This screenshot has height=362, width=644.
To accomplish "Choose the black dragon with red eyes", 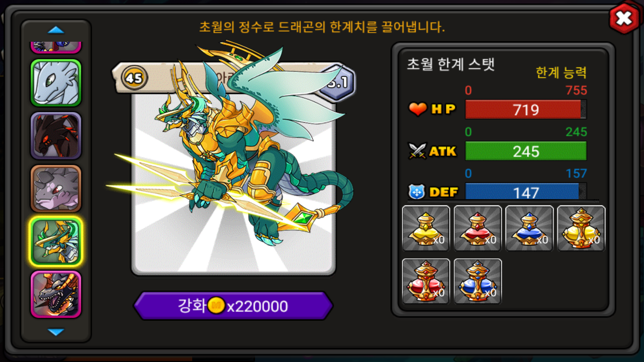I will tap(56, 136).
